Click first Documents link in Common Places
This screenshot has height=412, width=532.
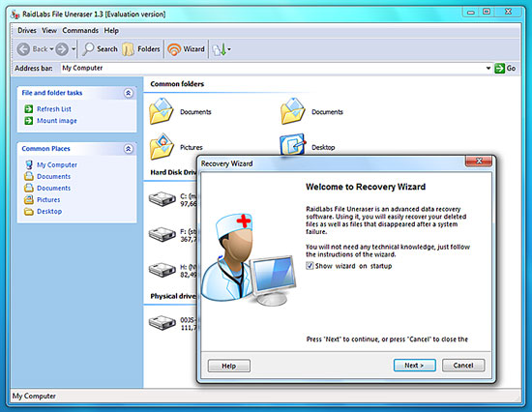pyautogui.click(x=53, y=176)
